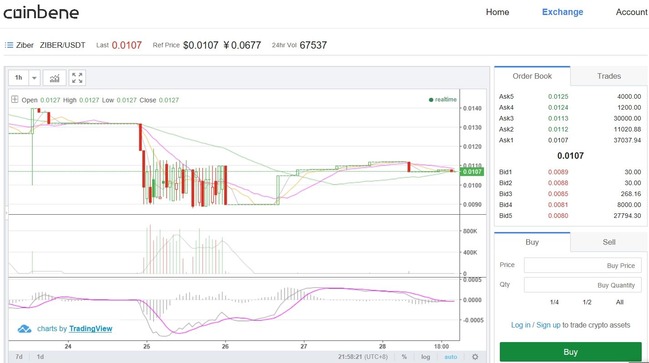Click the current price label 0.0107 on axis
Screen dimensions: 649x363
pyautogui.click(x=472, y=171)
